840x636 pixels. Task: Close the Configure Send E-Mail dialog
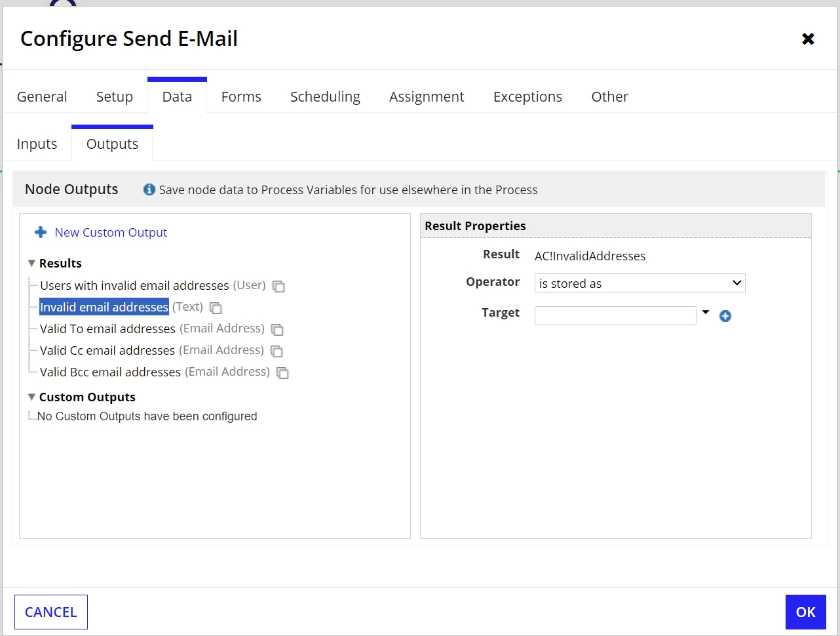[x=808, y=39]
